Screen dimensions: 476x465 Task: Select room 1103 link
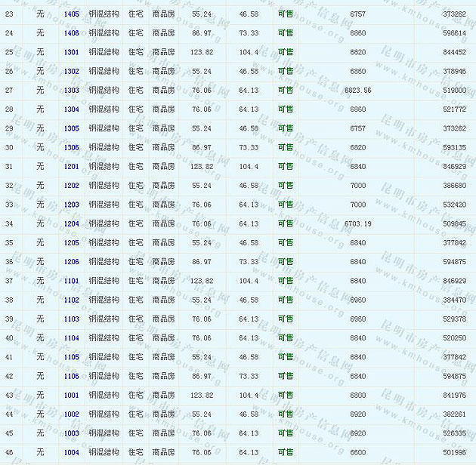tap(71, 319)
